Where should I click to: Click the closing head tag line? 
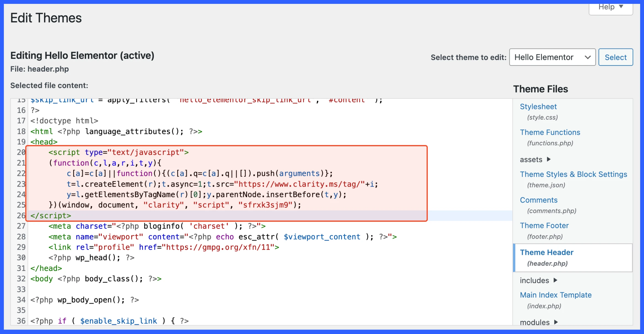click(46, 268)
